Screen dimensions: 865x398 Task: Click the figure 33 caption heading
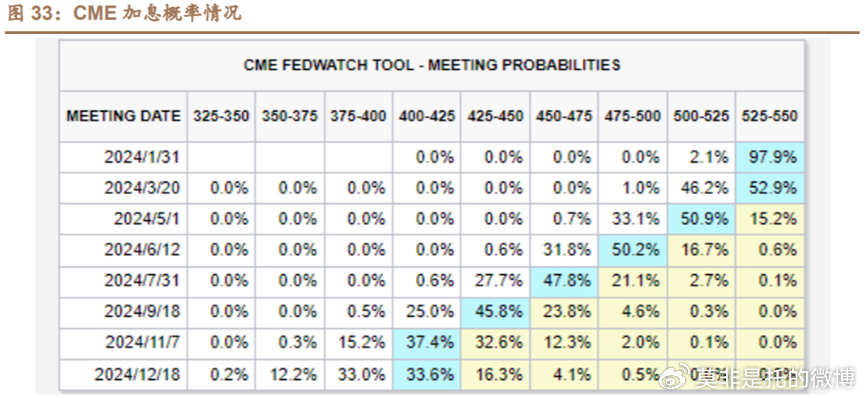(124, 13)
